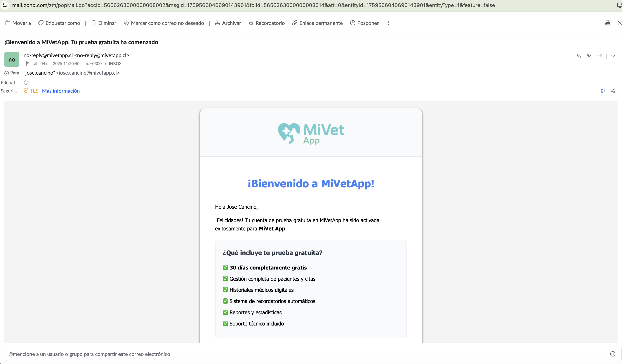Click the Archivar icon
The height and width of the screenshot is (364, 622).
tap(218, 23)
